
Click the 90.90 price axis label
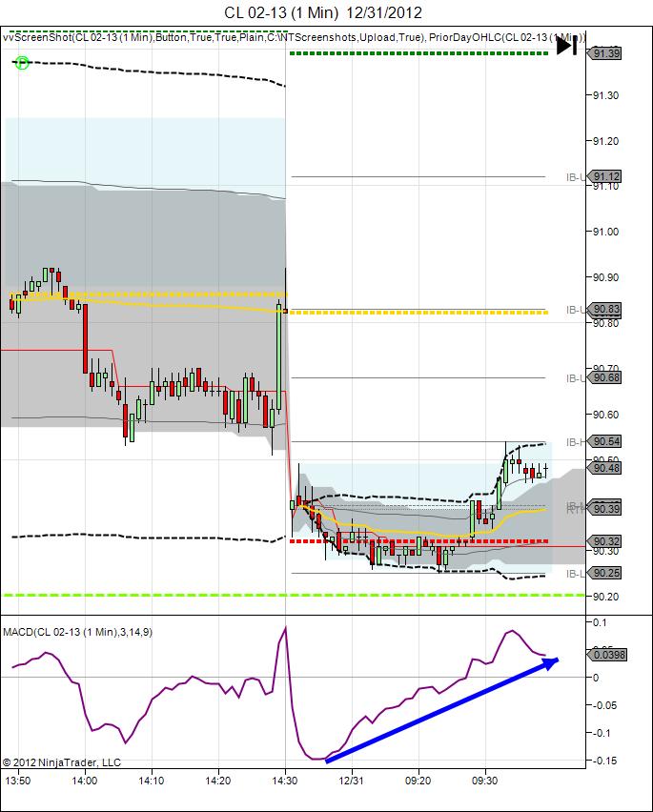(605, 277)
